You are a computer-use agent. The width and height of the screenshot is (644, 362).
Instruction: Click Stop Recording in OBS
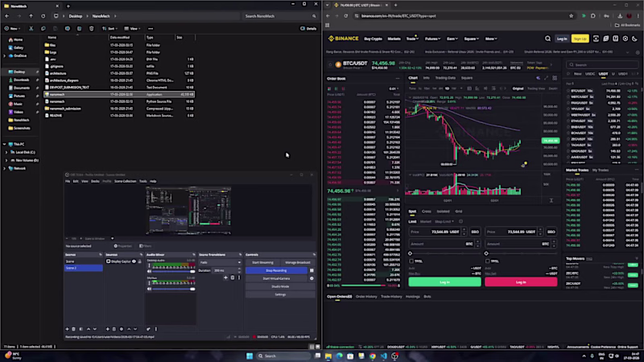click(x=276, y=270)
